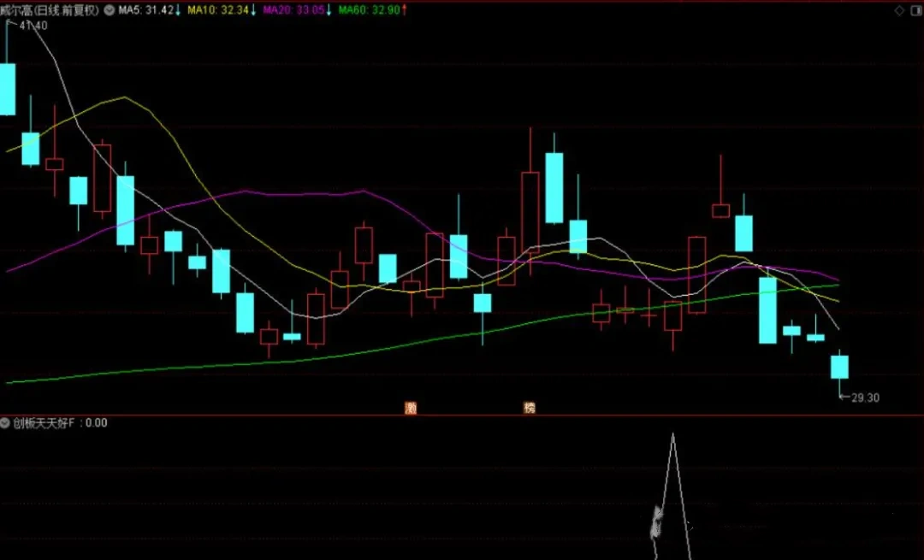Click the diamond icon at top right
The height and width of the screenshot is (560, 924).
899,10
